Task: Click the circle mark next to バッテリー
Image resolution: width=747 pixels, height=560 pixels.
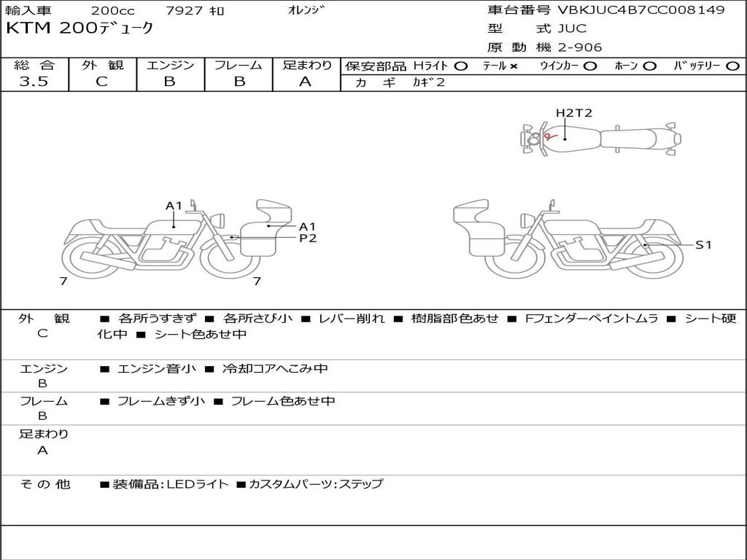Action: click(733, 66)
